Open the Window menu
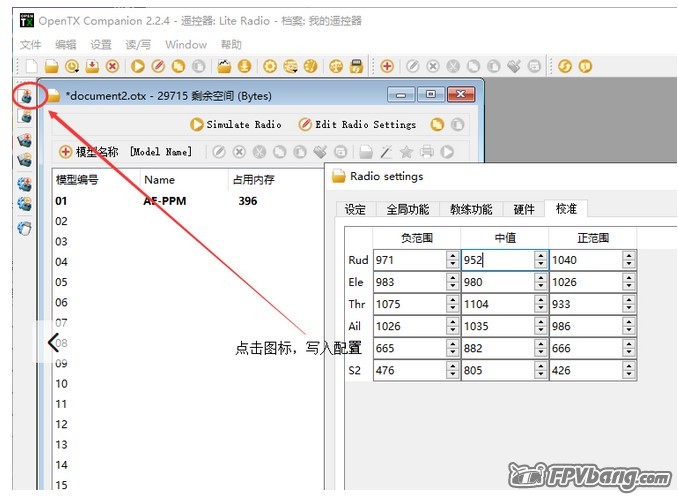The width and height of the screenshot is (678, 499). click(x=186, y=45)
